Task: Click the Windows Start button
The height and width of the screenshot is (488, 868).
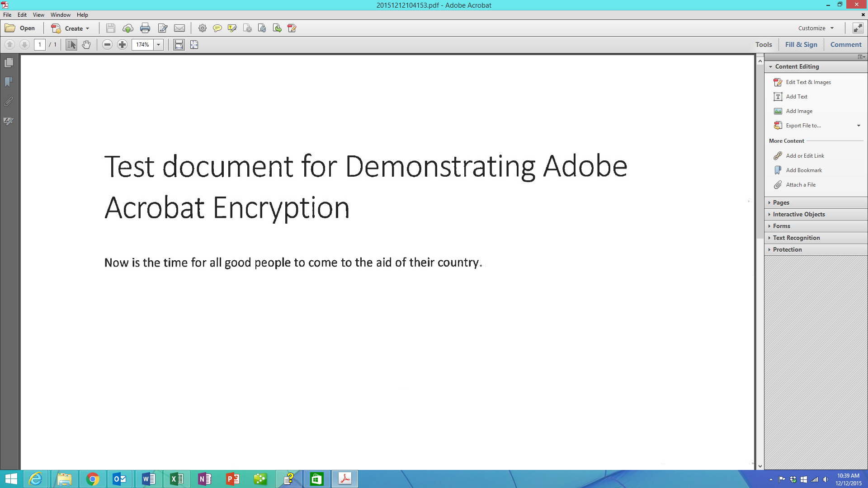Action: 11,479
